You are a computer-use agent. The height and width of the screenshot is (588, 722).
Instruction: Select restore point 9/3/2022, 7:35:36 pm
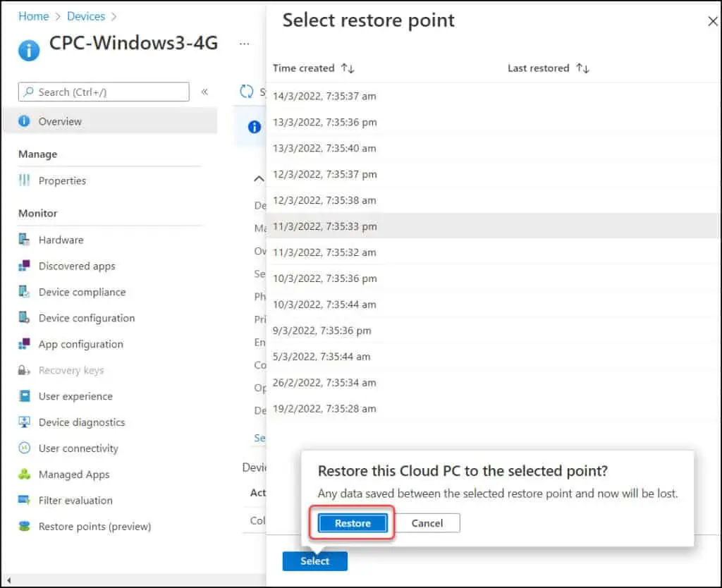point(493,330)
